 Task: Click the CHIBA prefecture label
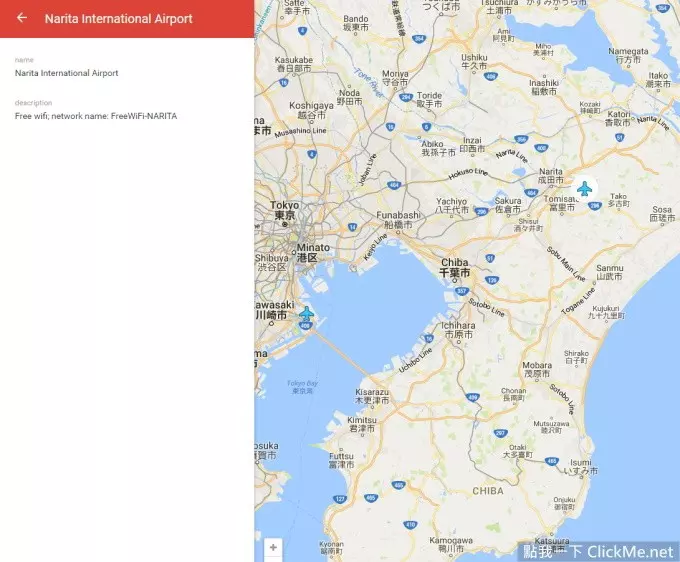[x=488, y=491]
